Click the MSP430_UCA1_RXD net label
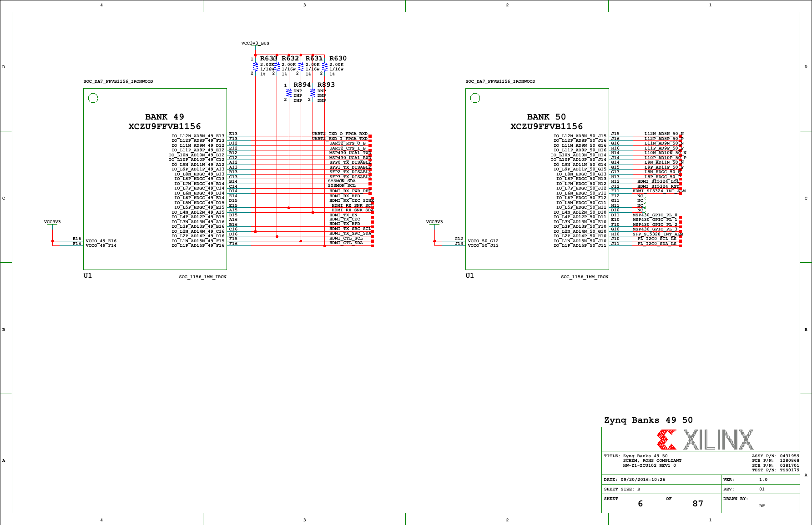 point(350,158)
